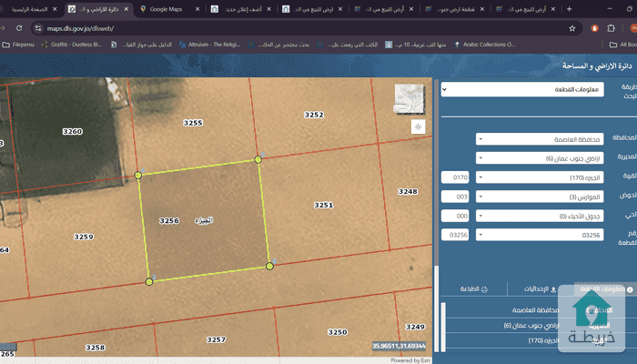Click the parcel number field 03256
Image resolution: width=637 pixels, height=364 pixels.
[456, 235]
